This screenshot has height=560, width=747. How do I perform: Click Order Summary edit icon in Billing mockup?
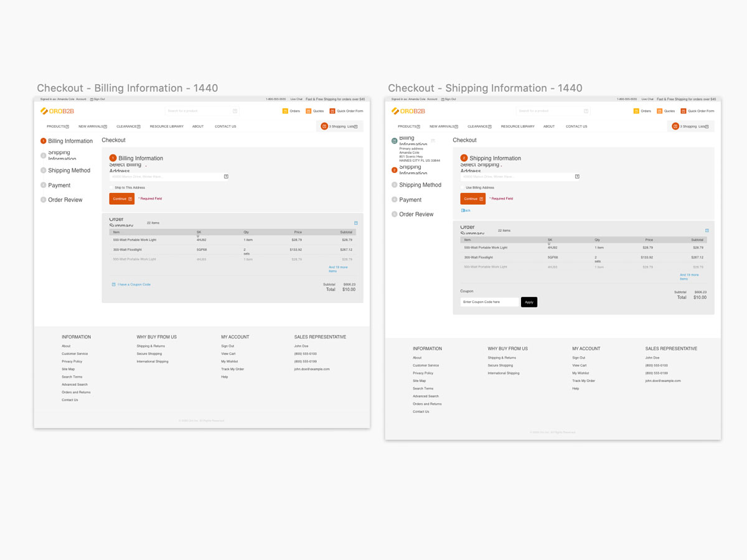pos(356,223)
